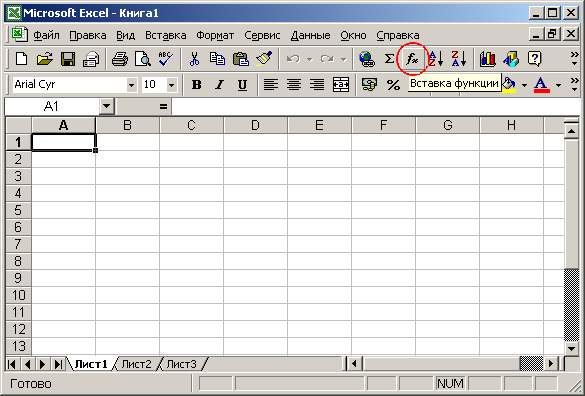Viewport: 585px width, 396px height.
Task: Activate the Format Painter brush
Action: click(x=264, y=59)
